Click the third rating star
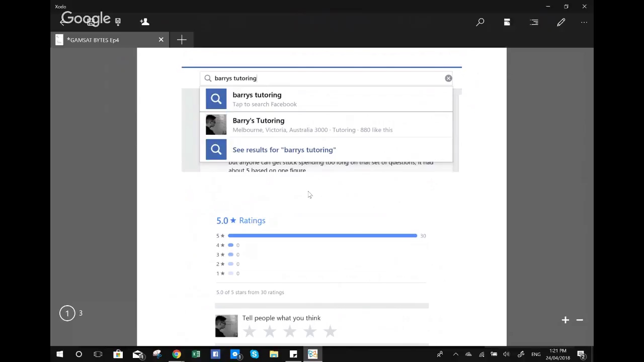Image resolution: width=644 pixels, height=362 pixels. [x=290, y=331]
